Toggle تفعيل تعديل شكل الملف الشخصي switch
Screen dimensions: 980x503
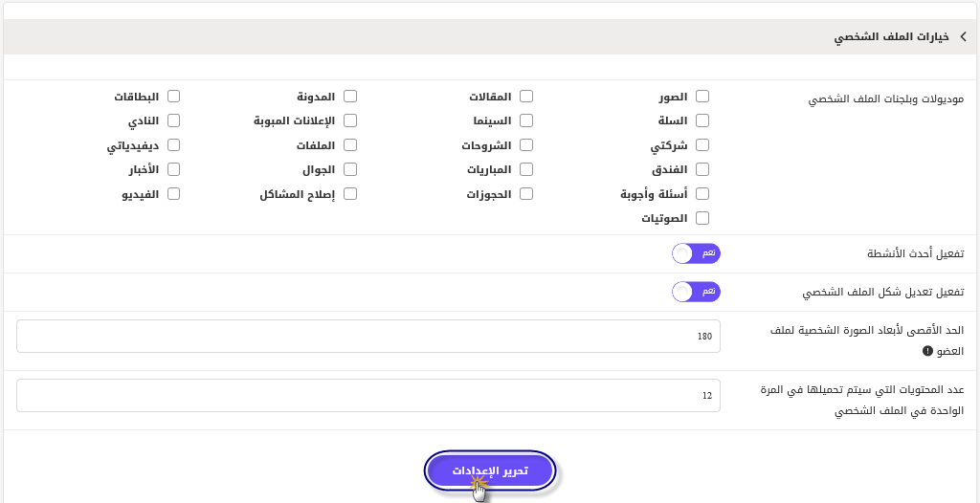pos(697,292)
